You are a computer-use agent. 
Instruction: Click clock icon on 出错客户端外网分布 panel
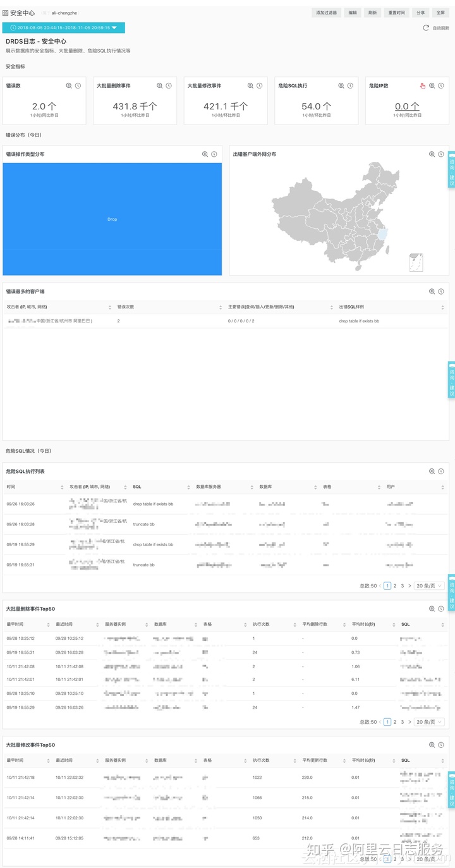coord(441,154)
